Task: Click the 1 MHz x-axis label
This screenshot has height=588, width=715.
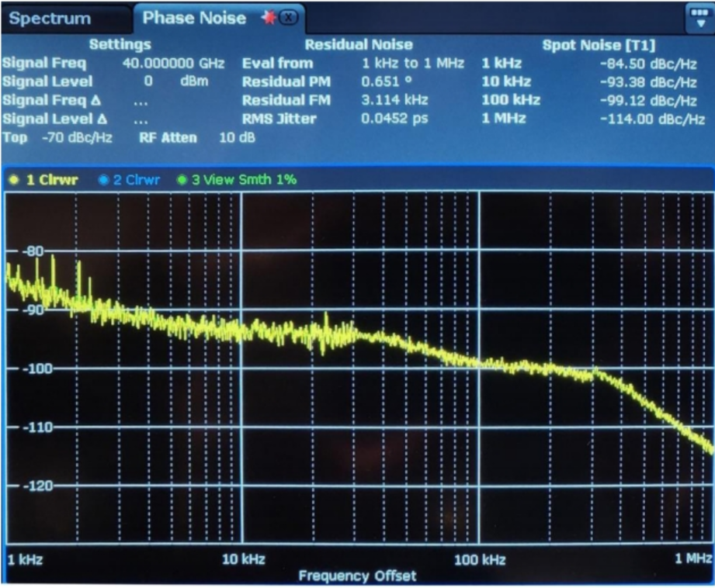Action: pyautogui.click(x=693, y=559)
